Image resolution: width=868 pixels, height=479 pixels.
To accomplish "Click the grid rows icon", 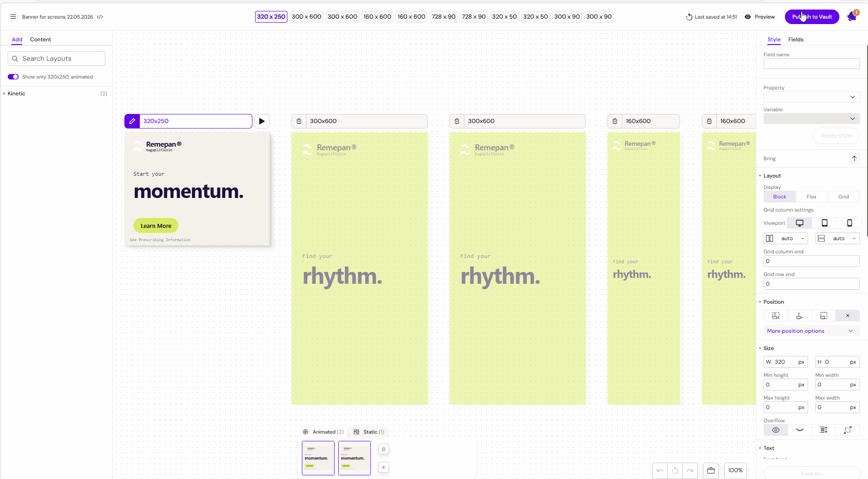I will (821, 238).
